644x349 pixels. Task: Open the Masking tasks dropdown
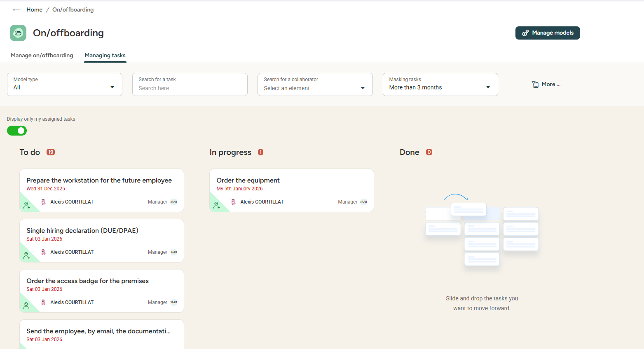click(x=440, y=84)
